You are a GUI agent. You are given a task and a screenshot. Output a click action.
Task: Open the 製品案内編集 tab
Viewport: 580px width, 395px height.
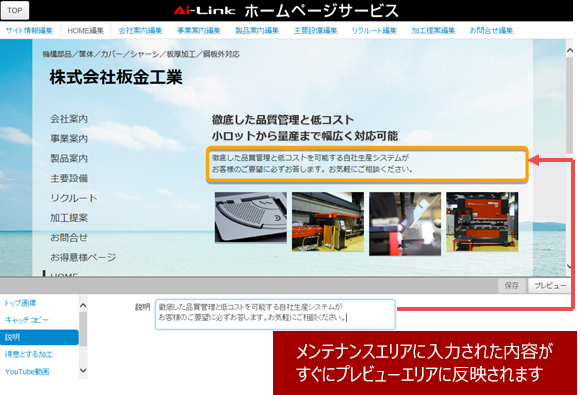coord(257,31)
